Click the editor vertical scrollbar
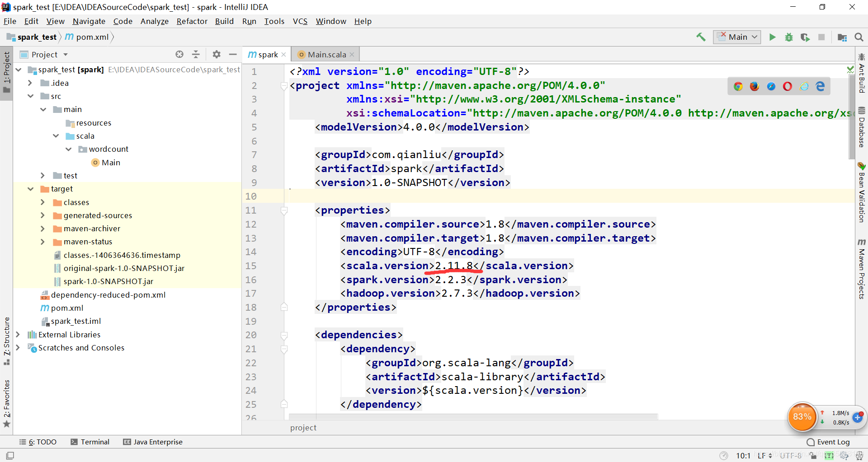868x462 pixels. (851, 117)
